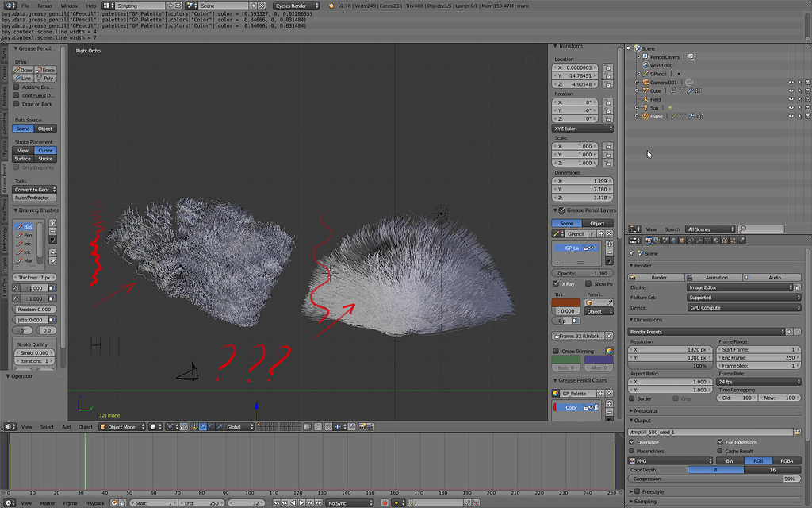Open the 24 fps frame rate dropdown
The image size is (812, 508).
pos(759,382)
